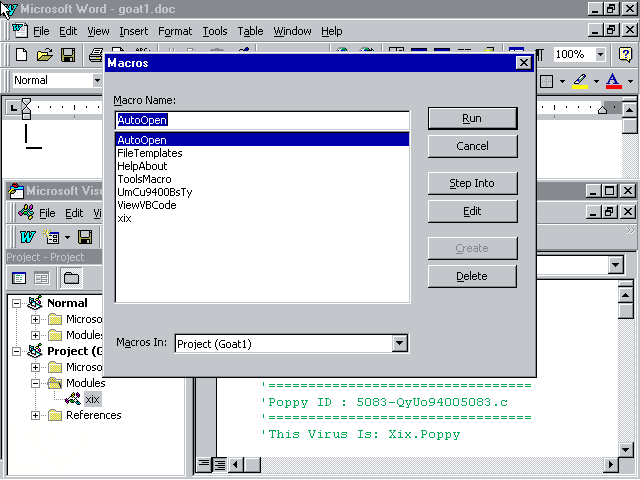The height and width of the screenshot is (480, 640).
Task: Open the Window menu
Action: click(x=292, y=31)
